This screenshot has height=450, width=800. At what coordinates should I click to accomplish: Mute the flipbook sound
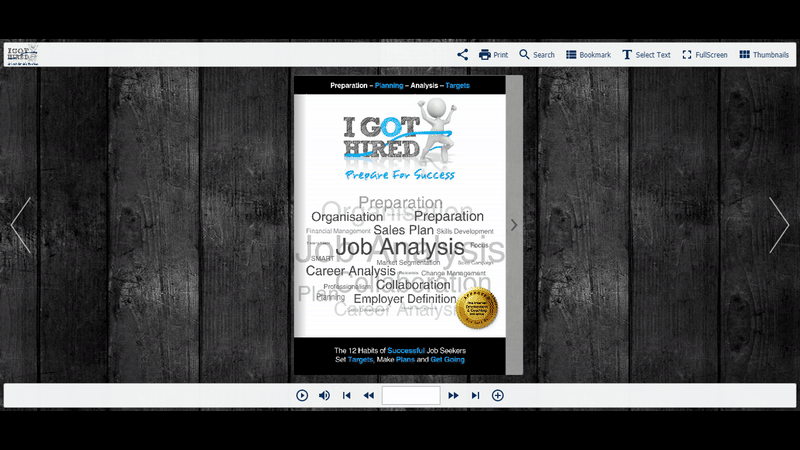[x=324, y=395]
